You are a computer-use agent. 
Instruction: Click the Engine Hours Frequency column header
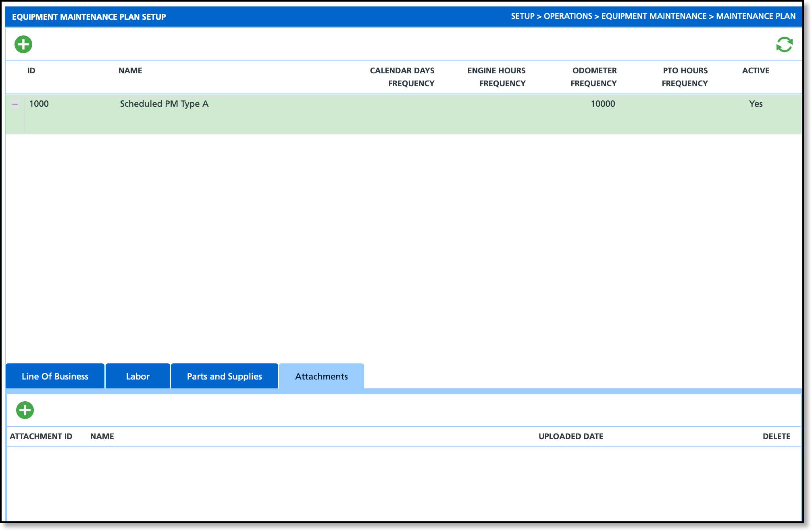[496, 77]
